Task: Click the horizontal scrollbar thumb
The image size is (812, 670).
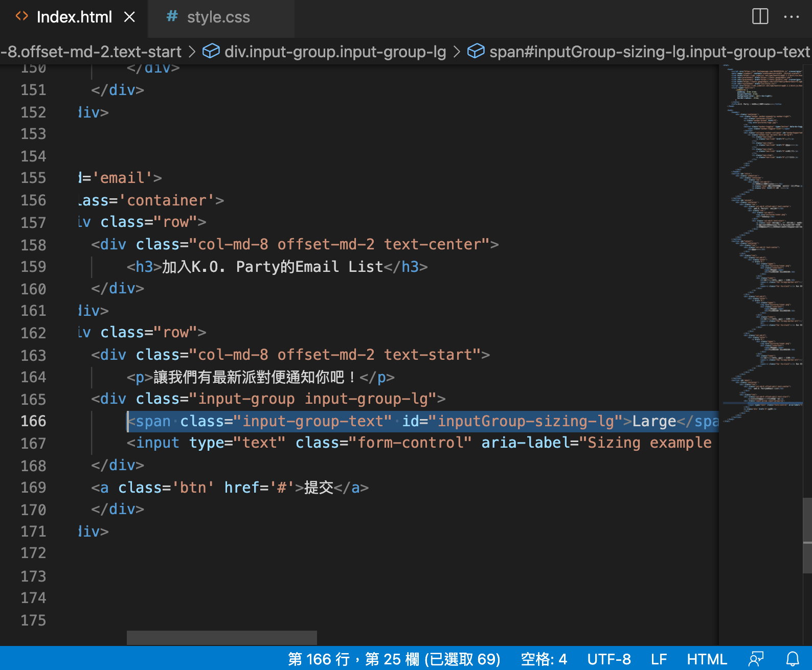Action: [222, 638]
